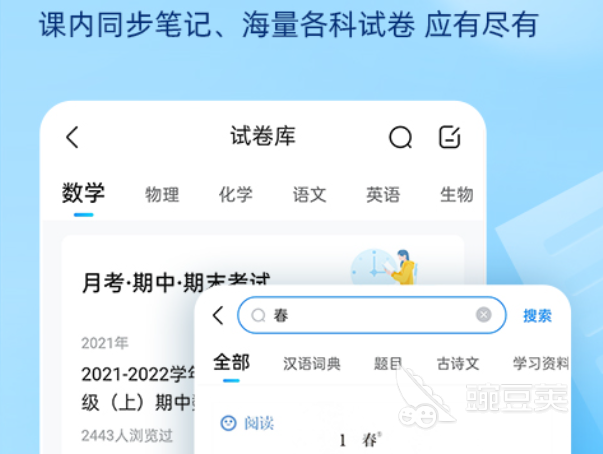This screenshot has height=454, width=603.
Task: Tap the 阅读 smiley icon
Action: click(228, 423)
